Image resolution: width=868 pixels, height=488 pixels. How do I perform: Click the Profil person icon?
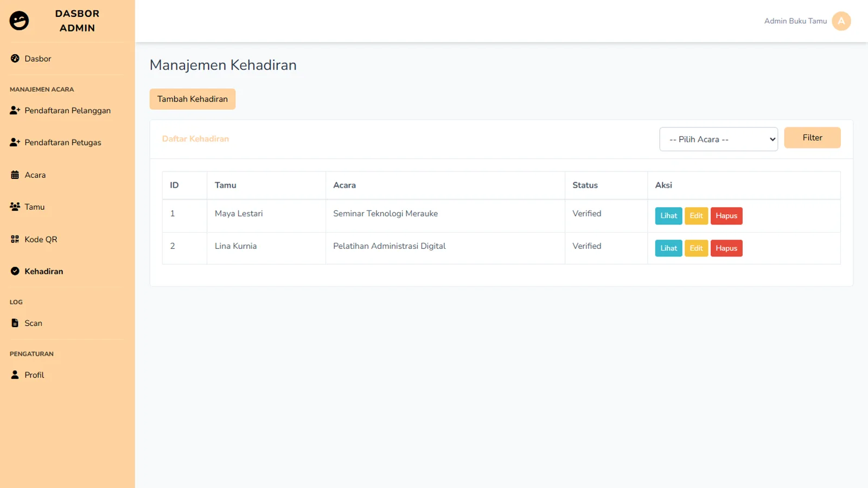[15, 375]
